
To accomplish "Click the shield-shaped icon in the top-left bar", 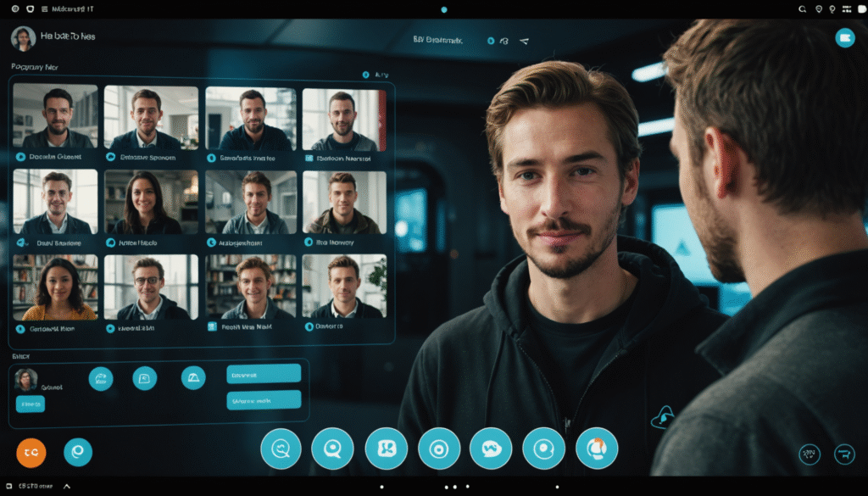I will [x=30, y=8].
